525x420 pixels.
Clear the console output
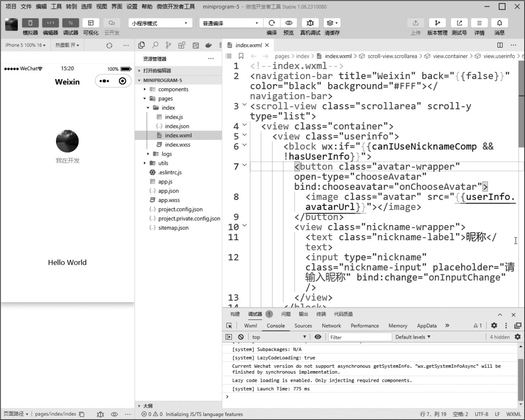point(241,337)
